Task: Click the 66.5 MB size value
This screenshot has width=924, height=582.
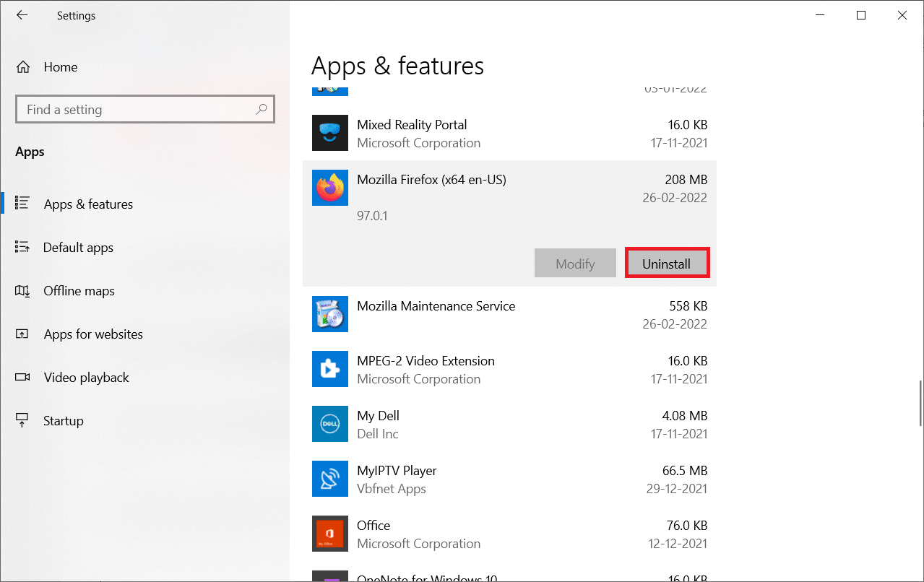Action: pyautogui.click(x=684, y=471)
